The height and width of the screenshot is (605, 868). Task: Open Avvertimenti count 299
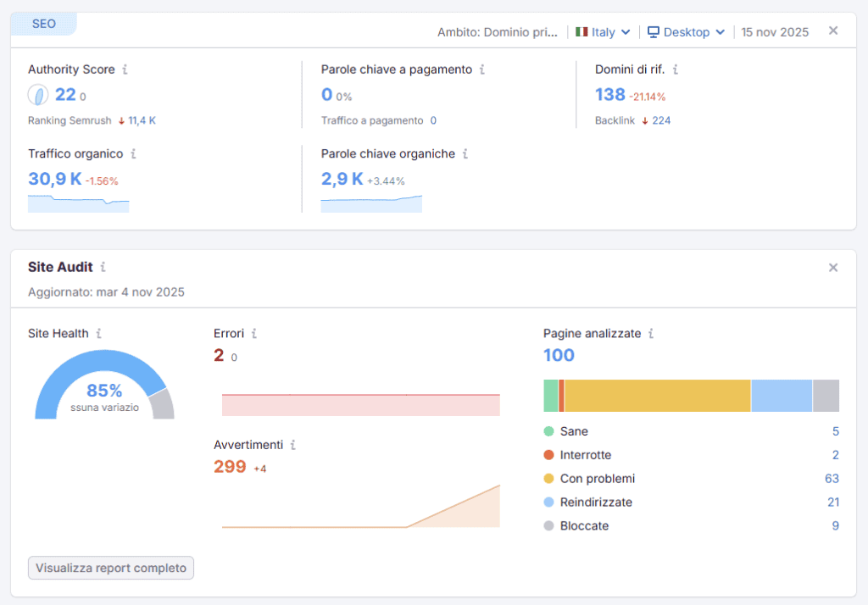tap(230, 466)
